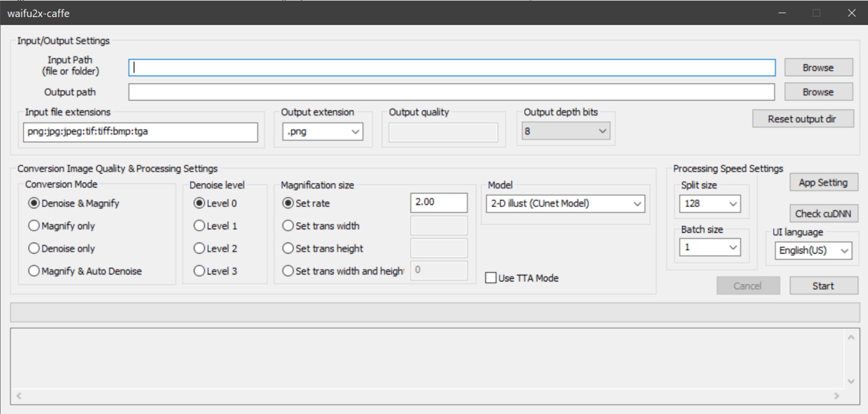The height and width of the screenshot is (414, 868).
Task: Click the Input file extensions field
Action: coord(141,132)
